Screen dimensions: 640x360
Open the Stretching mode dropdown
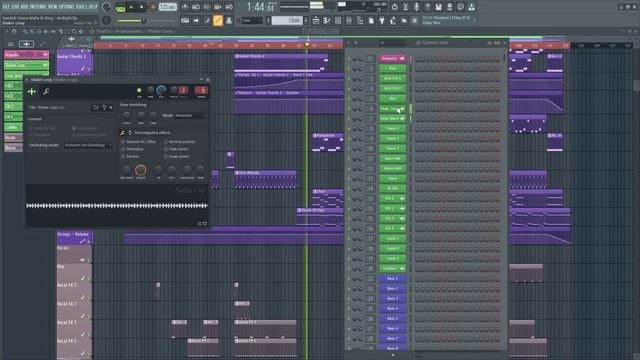pos(88,145)
